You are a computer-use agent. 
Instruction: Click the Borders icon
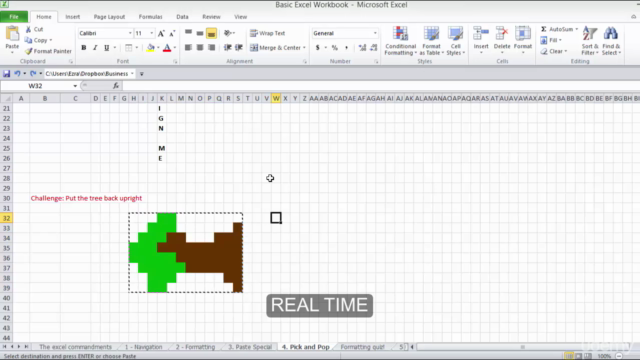tap(129, 48)
